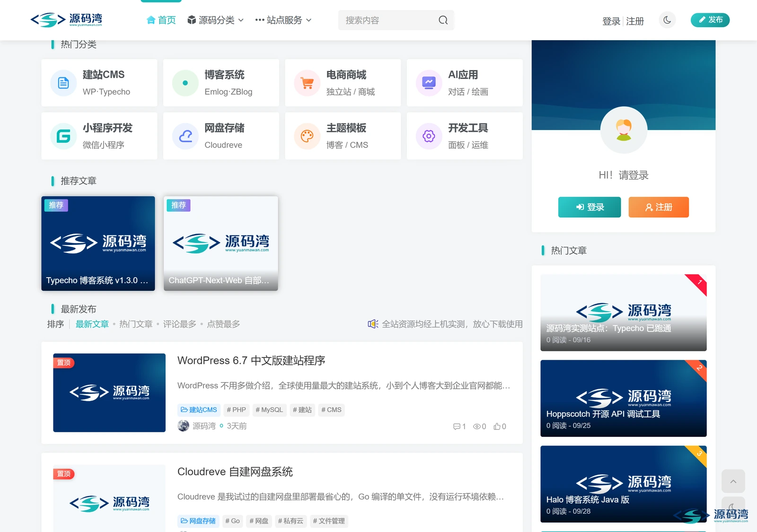Click the scroll-to-top arrow button
The image size is (757, 532).
pyautogui.click(x=733, y=481)
